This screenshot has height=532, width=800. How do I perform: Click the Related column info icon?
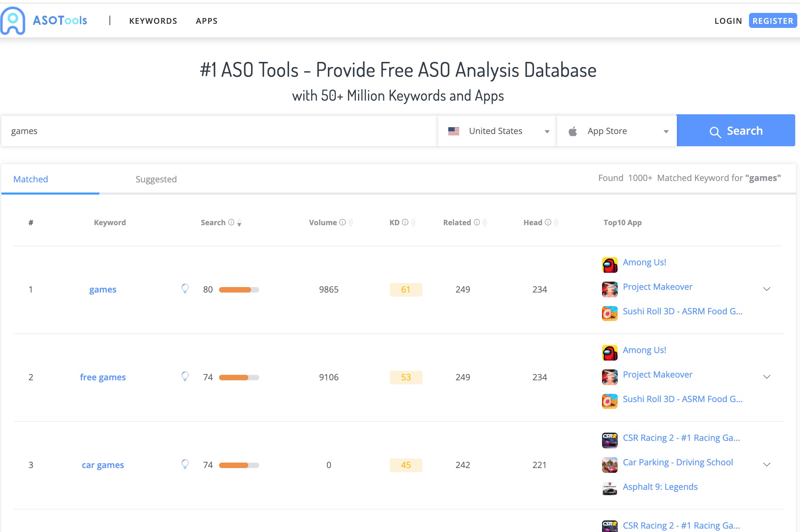(477, 222)
